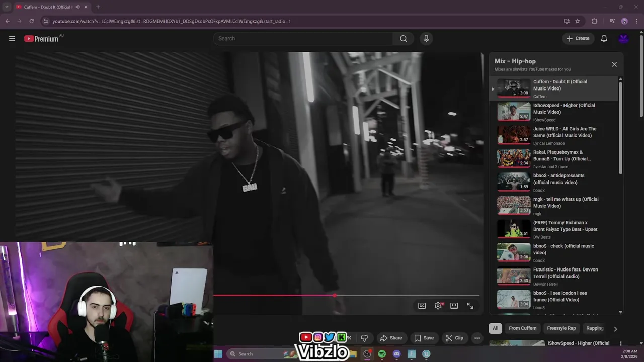
Task: Reload the page
Action: pyautogui.click(x=31, y=21)
